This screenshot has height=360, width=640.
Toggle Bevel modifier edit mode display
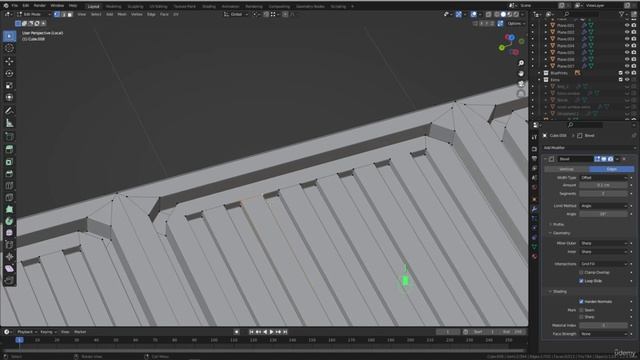[x=597, y=159]
